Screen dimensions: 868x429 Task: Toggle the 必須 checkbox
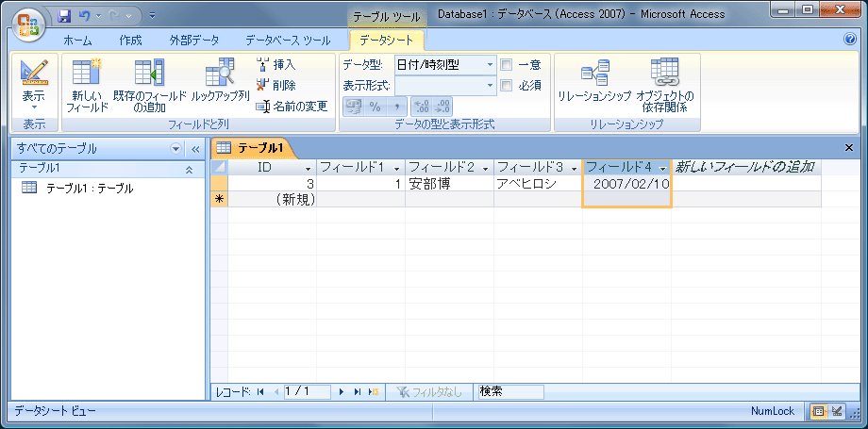(506, 85)
